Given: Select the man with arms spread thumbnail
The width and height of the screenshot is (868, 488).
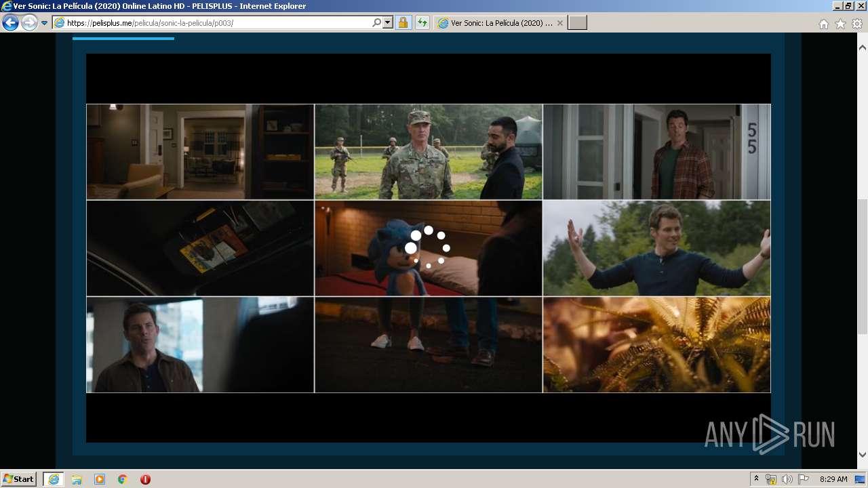Looking at the screenshot, I should point(657,248).
